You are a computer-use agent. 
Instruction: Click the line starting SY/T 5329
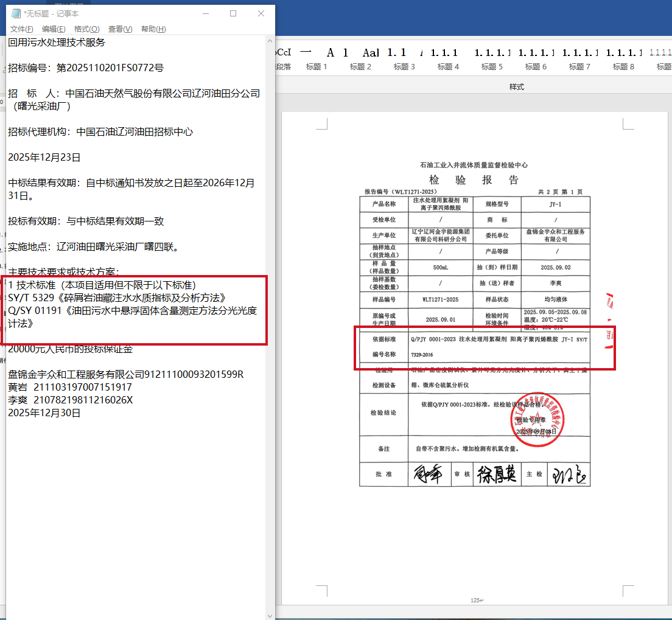coord(117,298)
